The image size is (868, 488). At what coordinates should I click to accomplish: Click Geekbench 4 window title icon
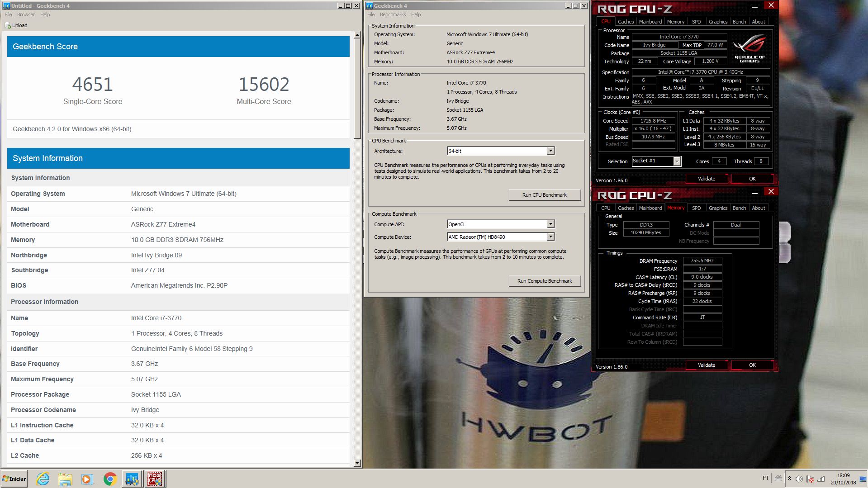(x=369, y=5)
